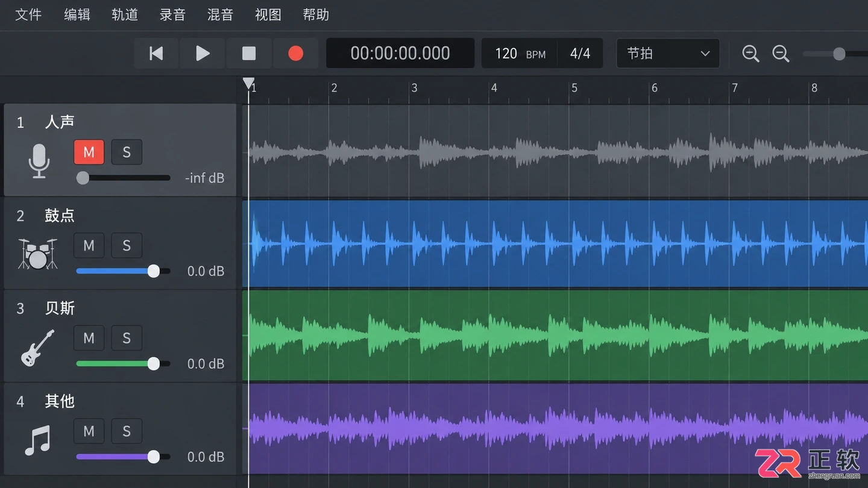868x488 pixels.
Task: Open the 视图 menu
Action: [268, 14]
